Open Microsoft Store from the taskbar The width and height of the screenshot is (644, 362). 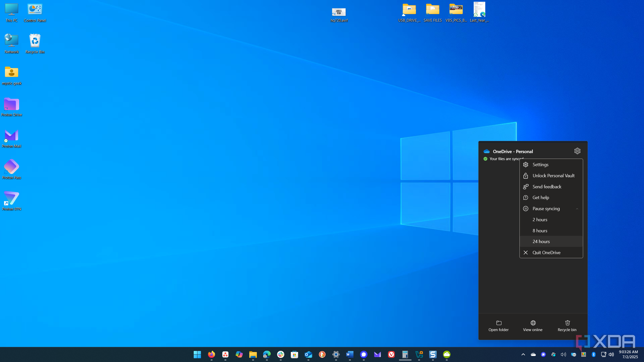point(294,354)
